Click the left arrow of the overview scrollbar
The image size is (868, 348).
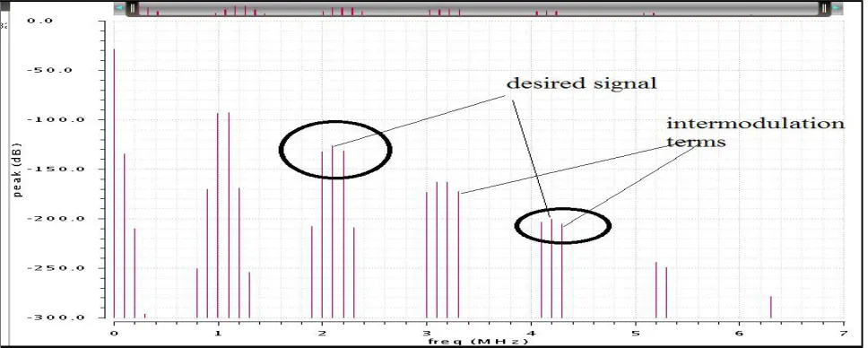[119, 8]
